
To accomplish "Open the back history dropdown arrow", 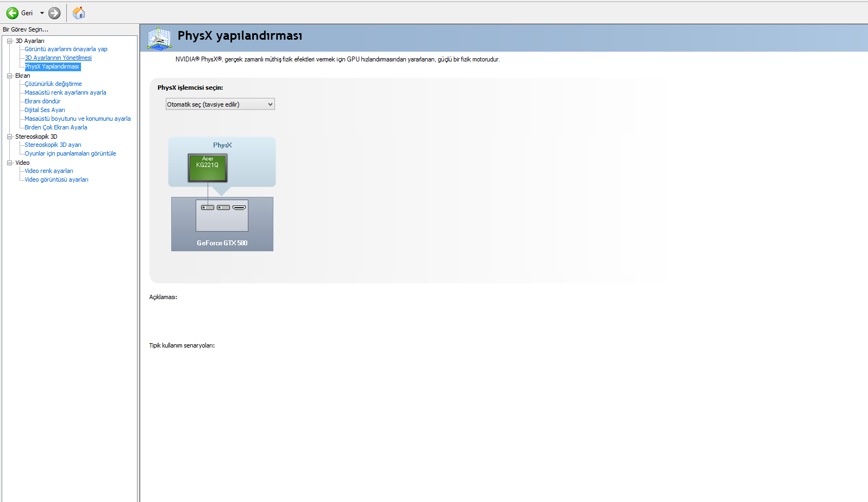I will [42, 13].
